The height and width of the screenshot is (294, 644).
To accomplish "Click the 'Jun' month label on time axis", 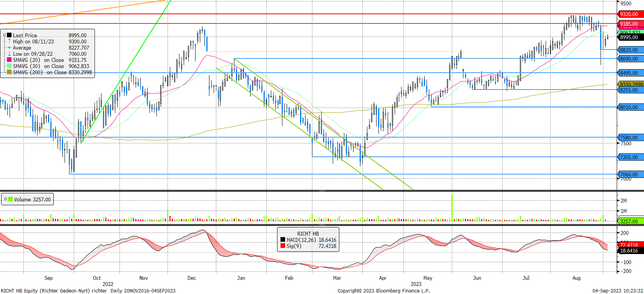I will tap(477, 278).
